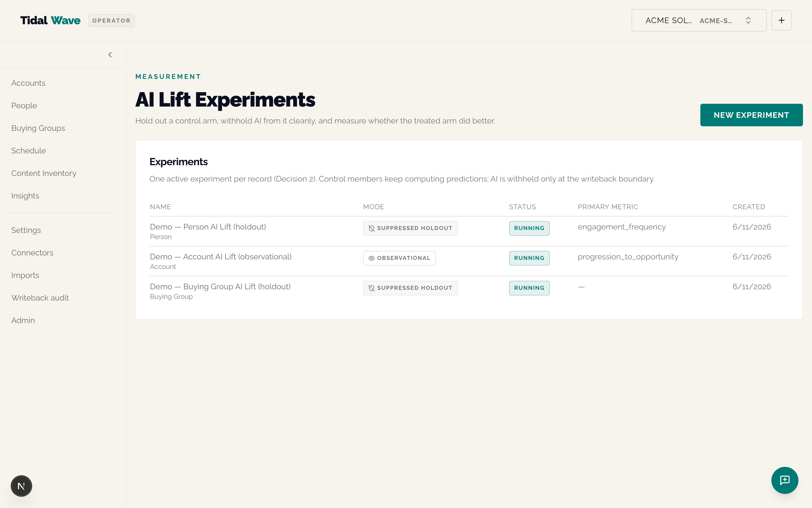Image resolution: width=812 pixels, height=508 pixels.
Task: Click Suppressed Holdout badge in Person row
Action: pyautogui.click(x=410, y=228)
